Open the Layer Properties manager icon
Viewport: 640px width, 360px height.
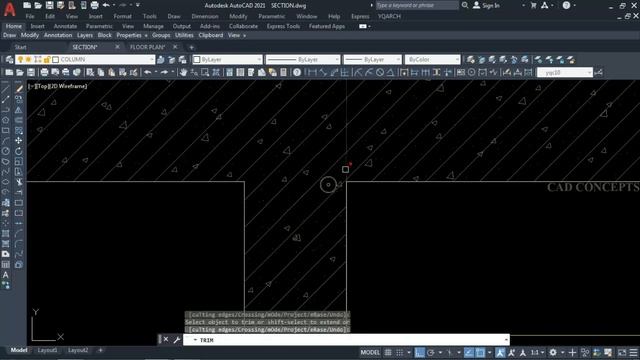coord(9,60)
